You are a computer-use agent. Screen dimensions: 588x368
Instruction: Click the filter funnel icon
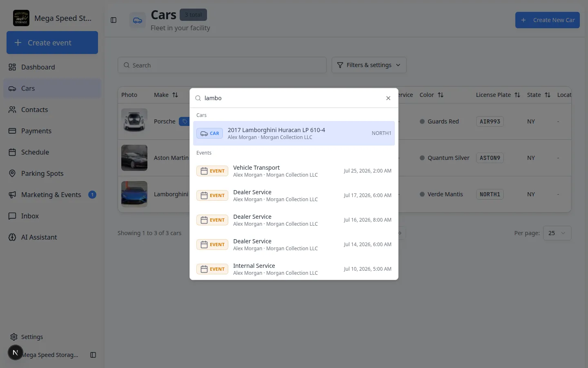[x=340, y=65]
